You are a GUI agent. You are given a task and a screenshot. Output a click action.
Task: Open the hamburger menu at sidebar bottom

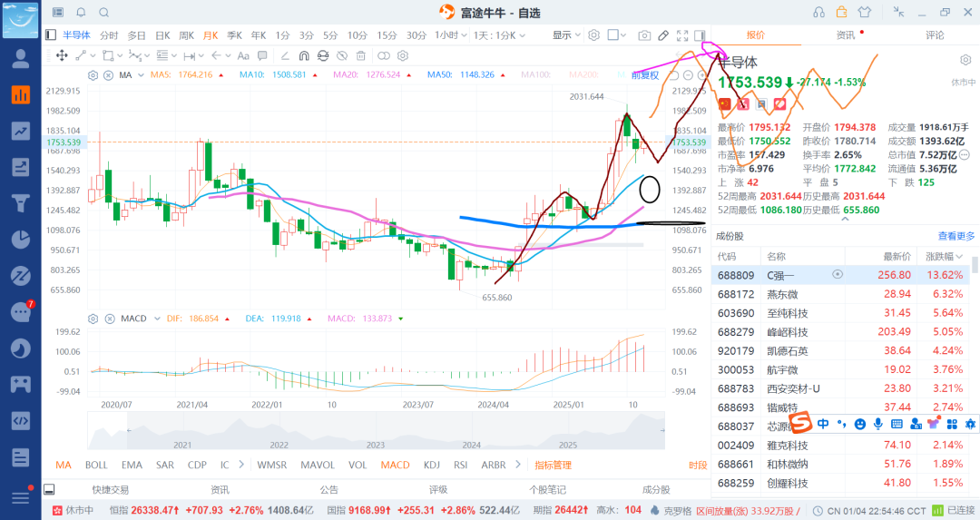21,497
